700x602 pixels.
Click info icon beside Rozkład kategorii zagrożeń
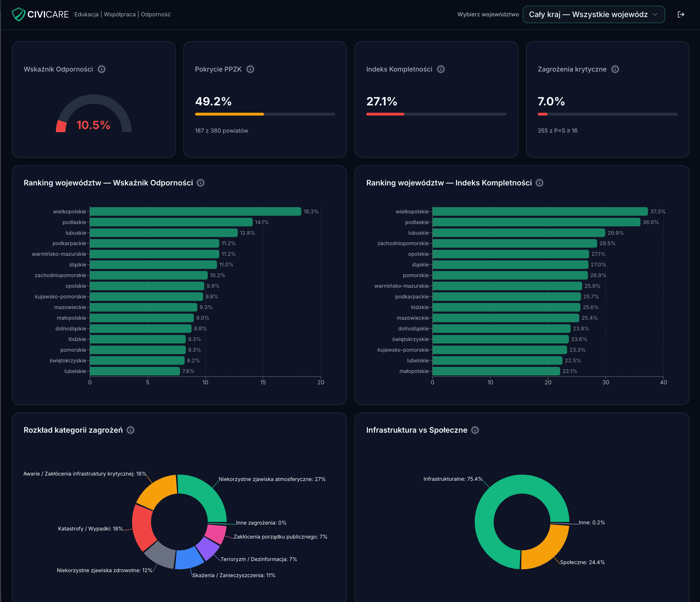point(130,430)
